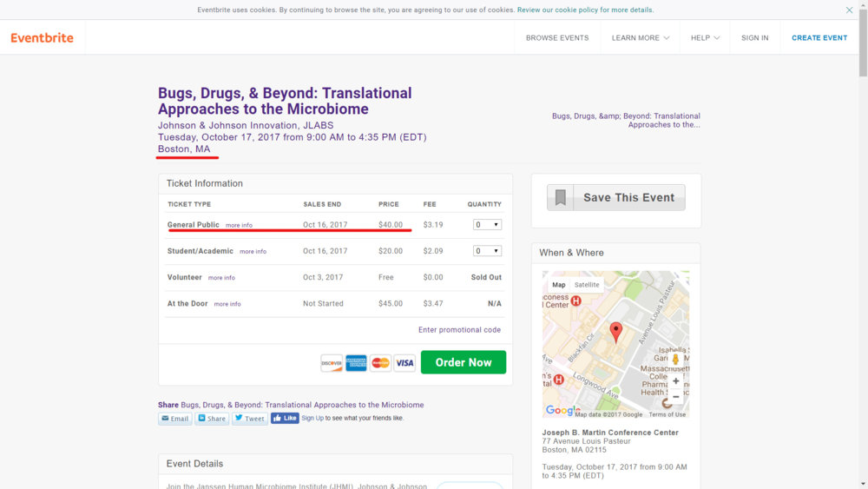Image resolution: width=868 pixels, height=489 pixels.
Task: Open more info for Volunteer ticket
Action: coord(221,278)
